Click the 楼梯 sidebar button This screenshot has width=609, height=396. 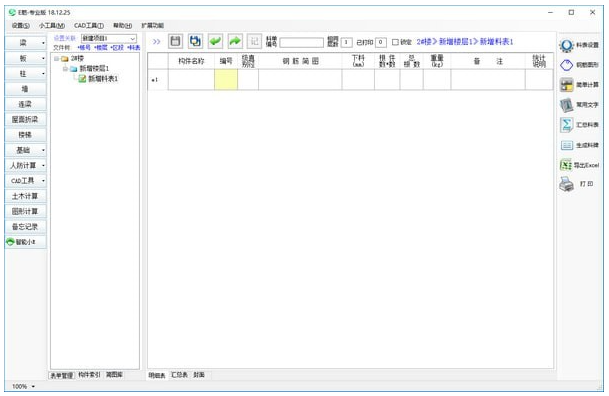coord(26,135)
